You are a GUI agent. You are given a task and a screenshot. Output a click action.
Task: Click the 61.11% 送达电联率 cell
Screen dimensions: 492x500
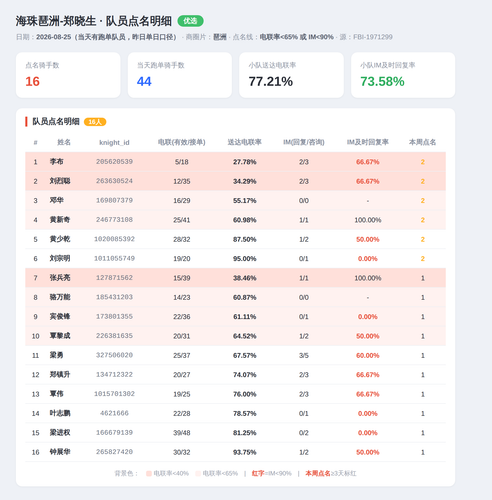pos(245,317)
